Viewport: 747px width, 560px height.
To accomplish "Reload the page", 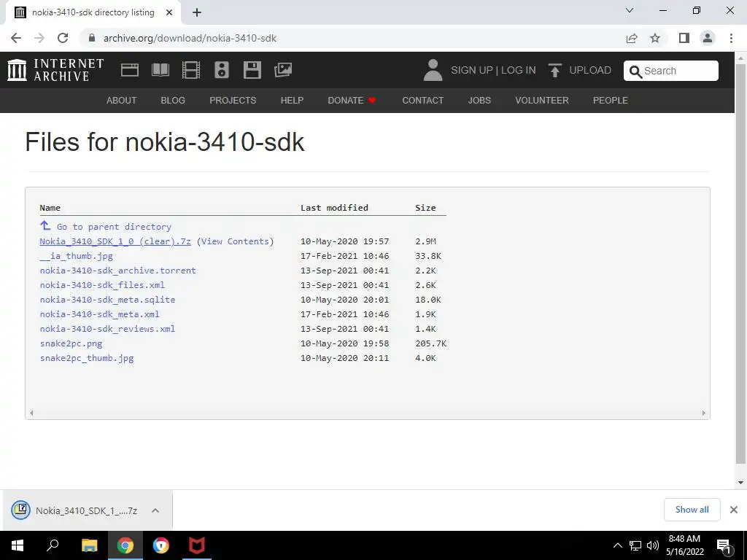I will [x=63, y=38].
